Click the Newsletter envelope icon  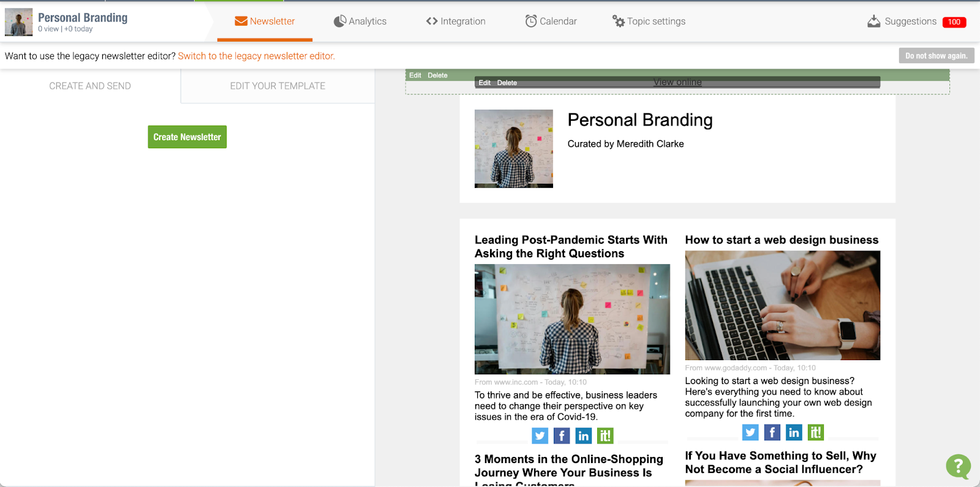tap(241, 21)
